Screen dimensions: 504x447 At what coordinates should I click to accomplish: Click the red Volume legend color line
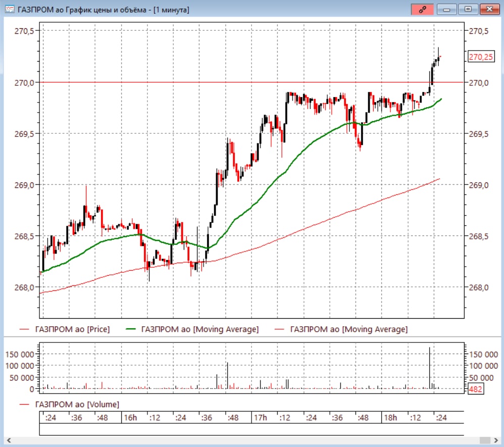(24, 404)
